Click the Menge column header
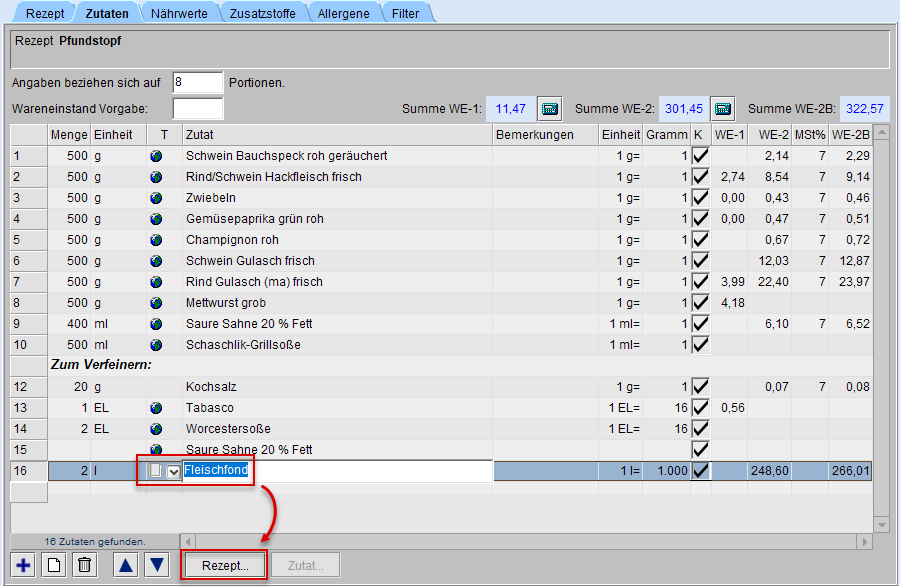This screenshot has height=587, width=900. (69, 135)
